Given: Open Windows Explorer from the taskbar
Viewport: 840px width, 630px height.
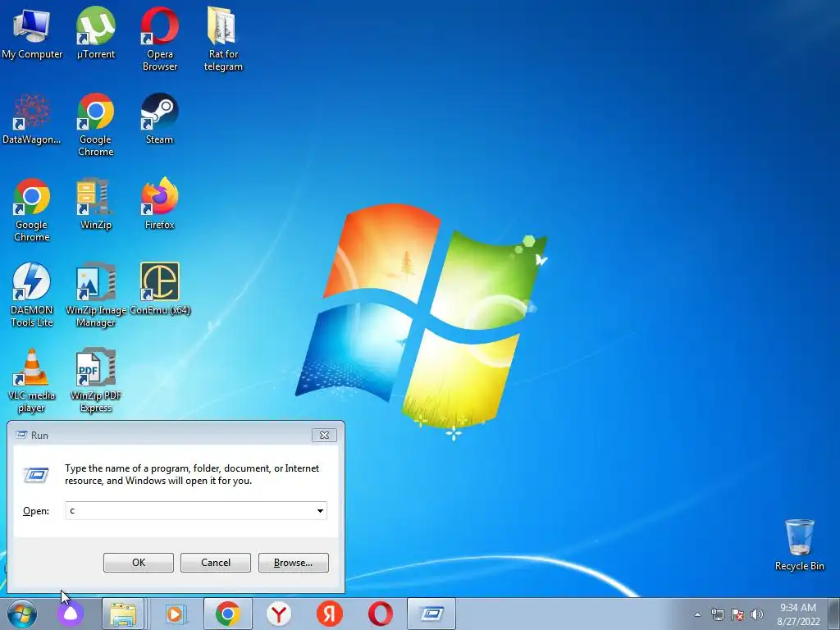Looking at the screenshot, I should 123,614.
